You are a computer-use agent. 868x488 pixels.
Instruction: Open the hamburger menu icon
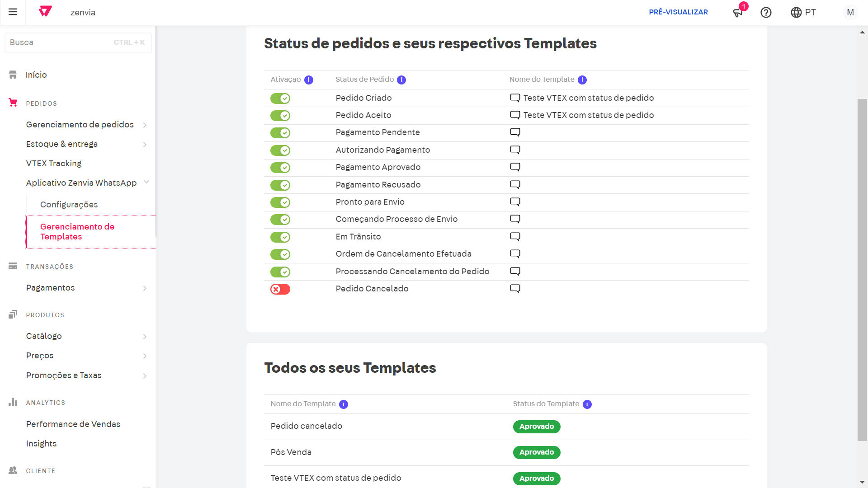(x=13, y=12)
